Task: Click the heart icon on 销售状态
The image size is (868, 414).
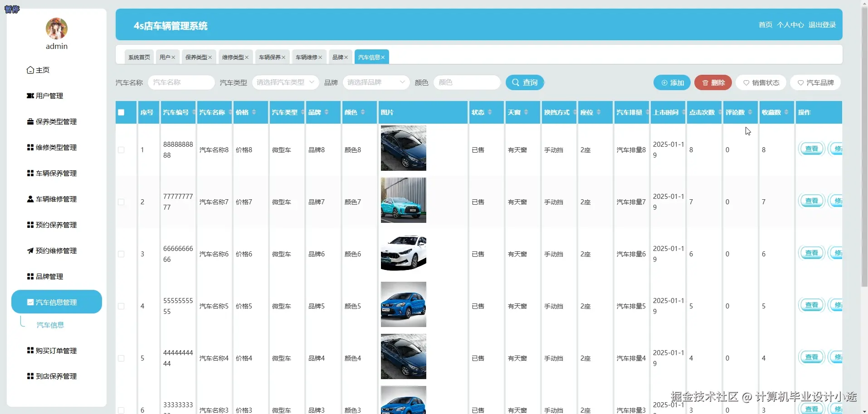Action: (746, 83)
